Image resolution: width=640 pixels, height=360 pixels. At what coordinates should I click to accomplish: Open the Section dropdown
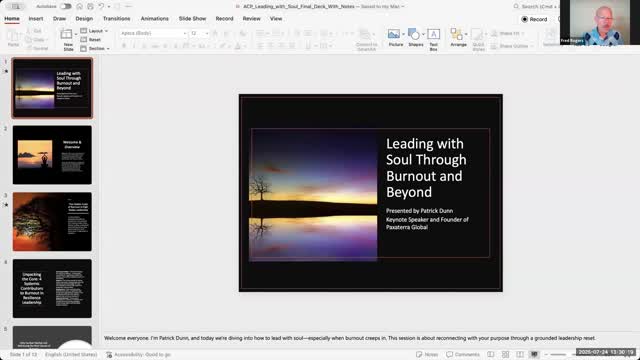point(95,49)
